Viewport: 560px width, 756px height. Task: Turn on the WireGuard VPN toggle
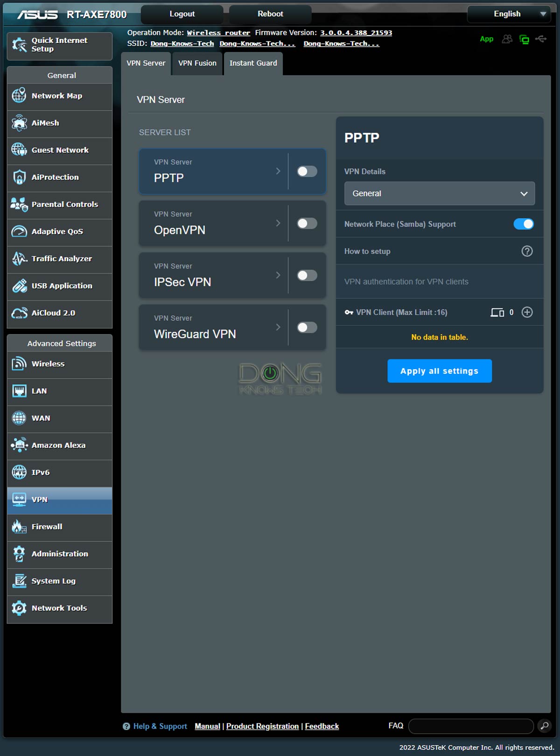coord(307,327)
